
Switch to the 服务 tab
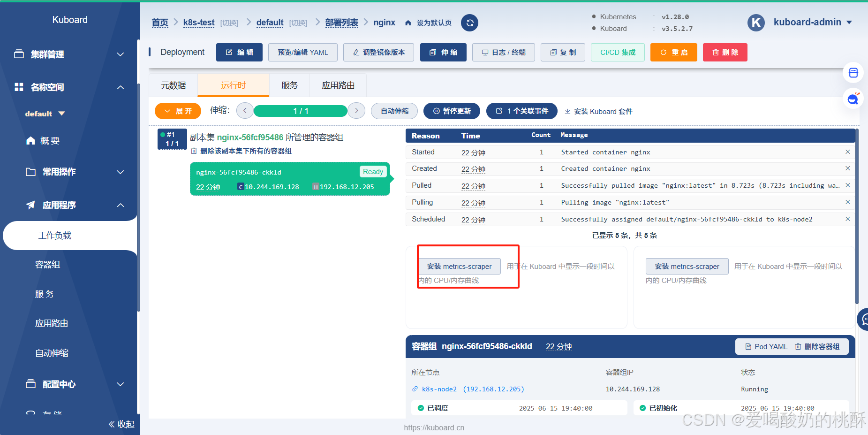(289, 85)
